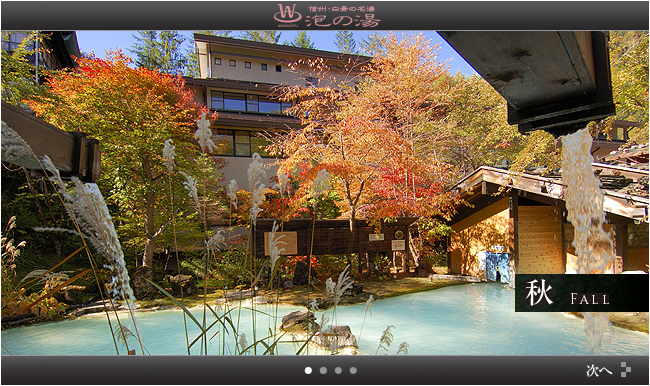This screenshot has width=650, height=386.
Task: Open the 泡の湯 title logo text
Action: (x=343, y=21)
